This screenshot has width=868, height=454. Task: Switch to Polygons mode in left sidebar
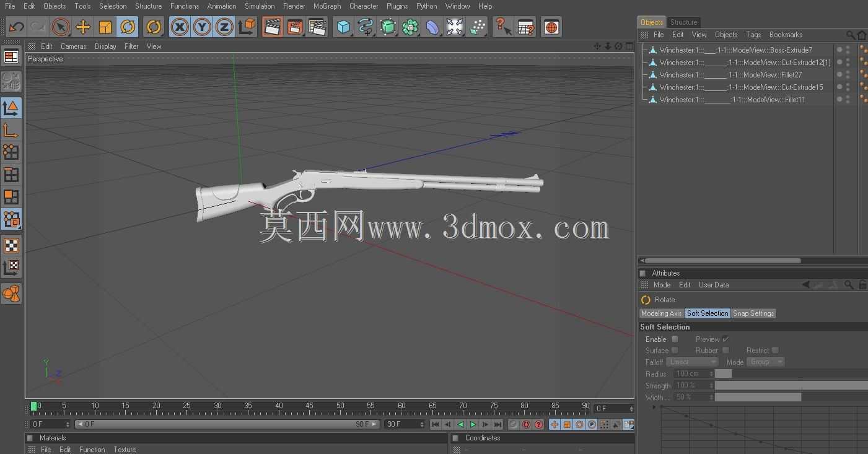pyautogui.click(x=11, y=197)
